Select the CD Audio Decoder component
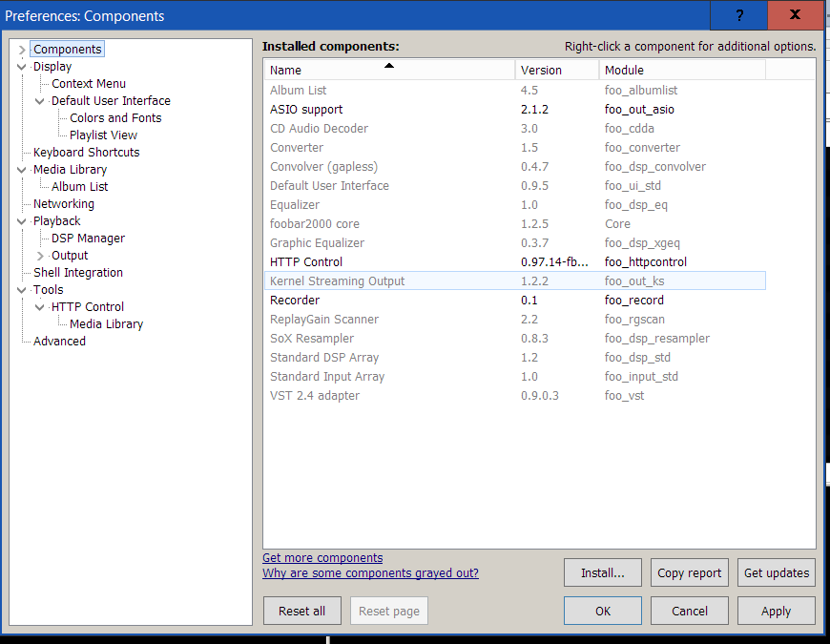This screenshot has width=830, height=644. (515, 129)
